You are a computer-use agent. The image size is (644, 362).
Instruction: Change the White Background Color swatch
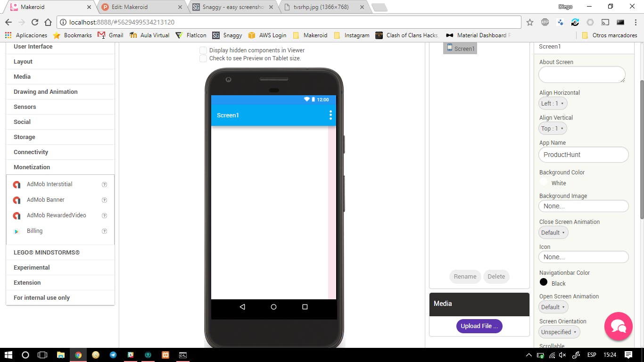click(544, 182)
